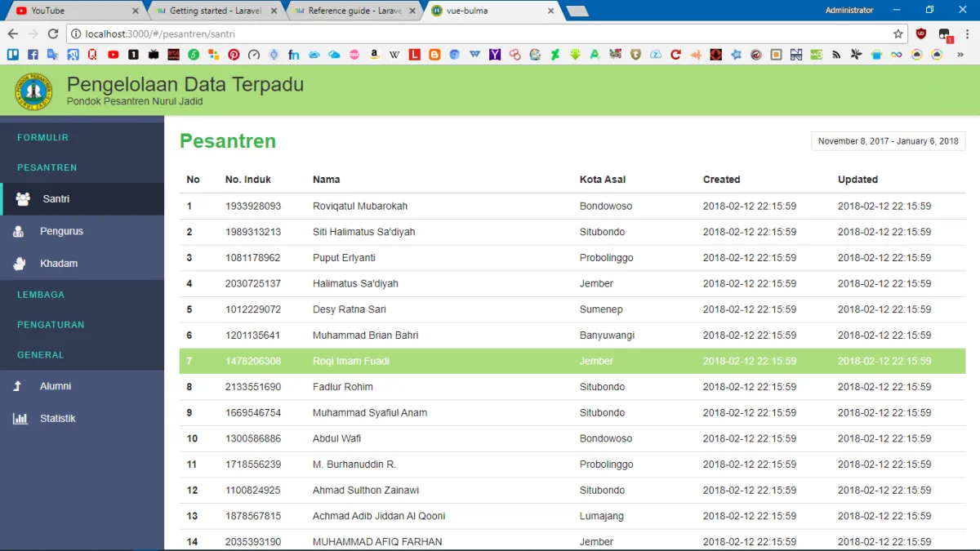Open the Yahoo bookmark icon
This screenshot has width=980, height=551.
(x=495, y=55)
